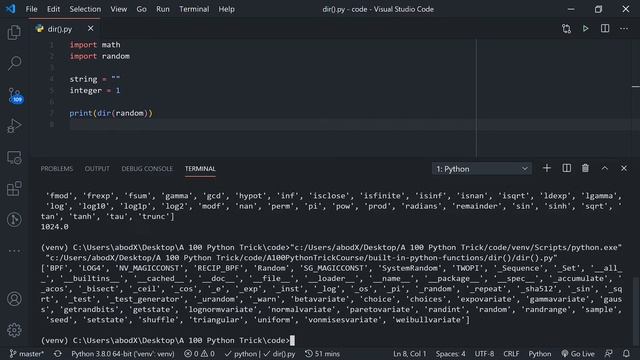Open Source Control view with 109 badge
The image size is (640, 360).
point(15,95)
